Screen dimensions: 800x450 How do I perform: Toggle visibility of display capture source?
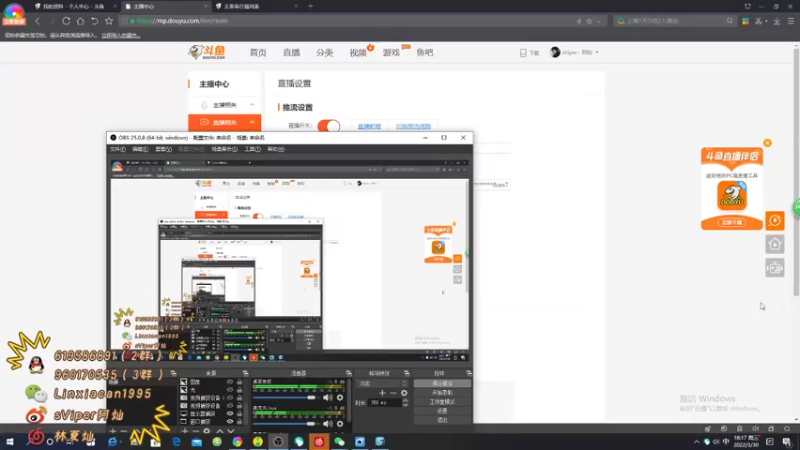[230, 414]
